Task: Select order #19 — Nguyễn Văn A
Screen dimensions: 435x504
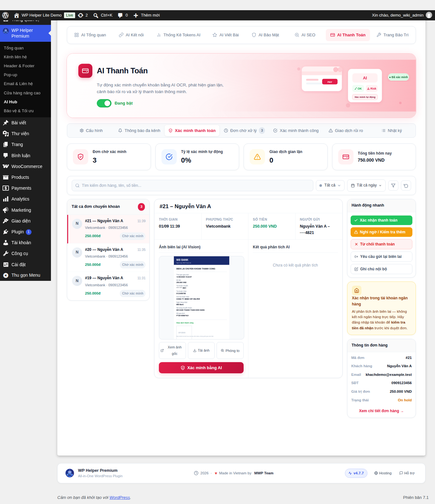Action: pos(108,286)
